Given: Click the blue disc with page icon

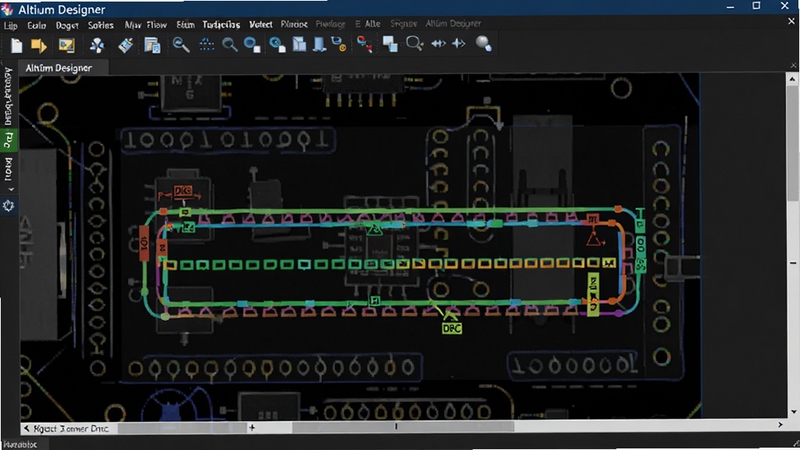Looking at the screenshot, I should pos(277,45).
